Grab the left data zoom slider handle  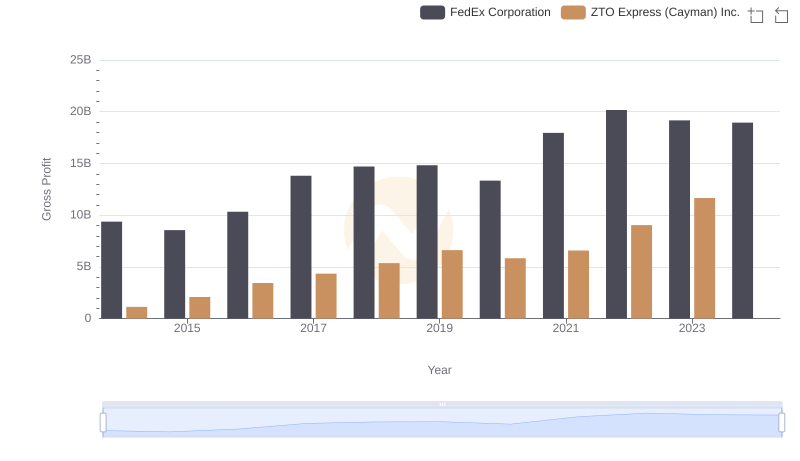[103, 423]
